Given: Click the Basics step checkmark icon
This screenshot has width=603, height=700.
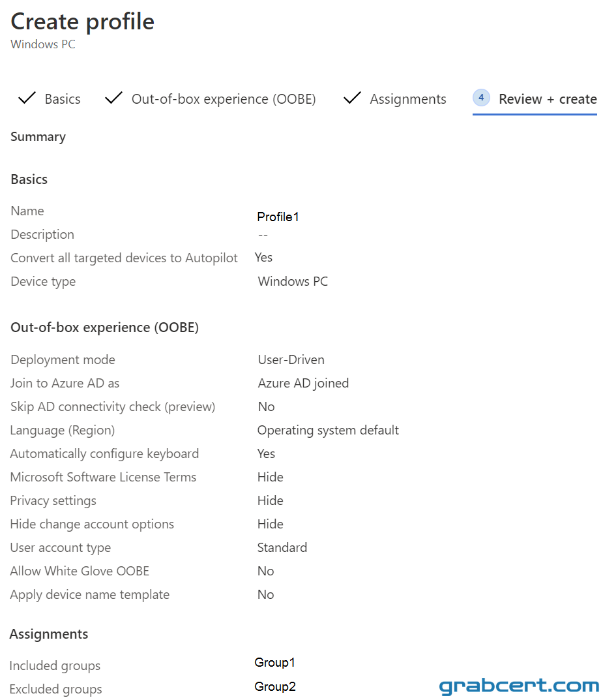Looking at the screenshot, I should 27,98.
